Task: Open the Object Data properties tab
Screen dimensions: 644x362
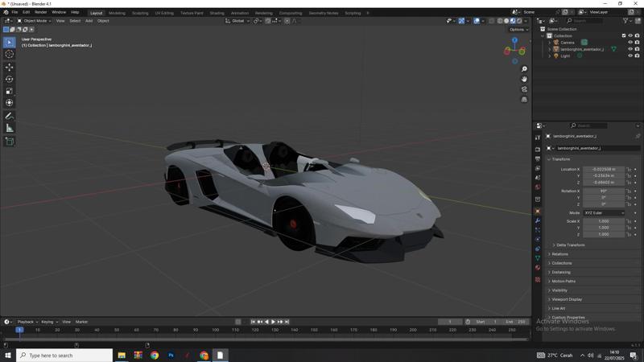Action: pyautogui.click(x=538, y=258)
